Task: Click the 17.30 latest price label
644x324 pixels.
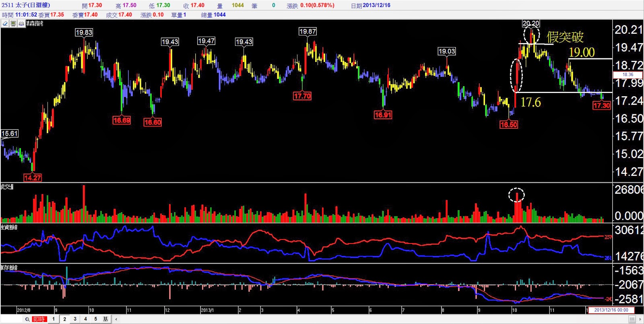Action: click(602, 105)
